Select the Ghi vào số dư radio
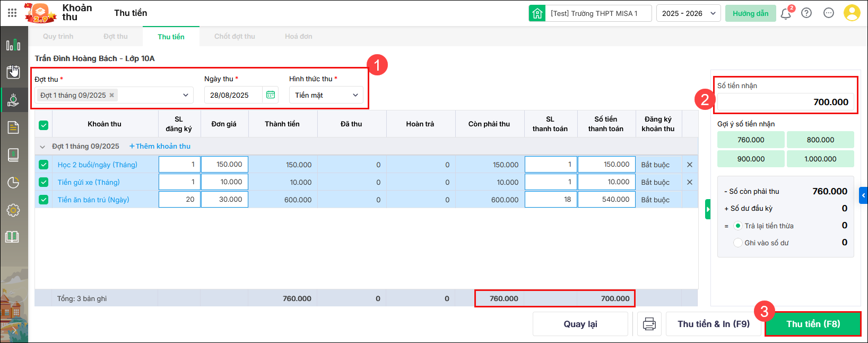Image resolution: width=868 pixels, height=343 pixels. tap(737, 243)
